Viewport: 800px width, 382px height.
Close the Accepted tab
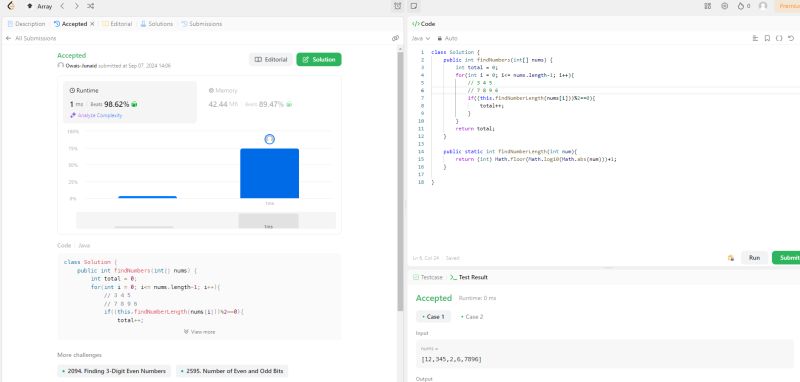pyautogui.click(x=92, y=24)
